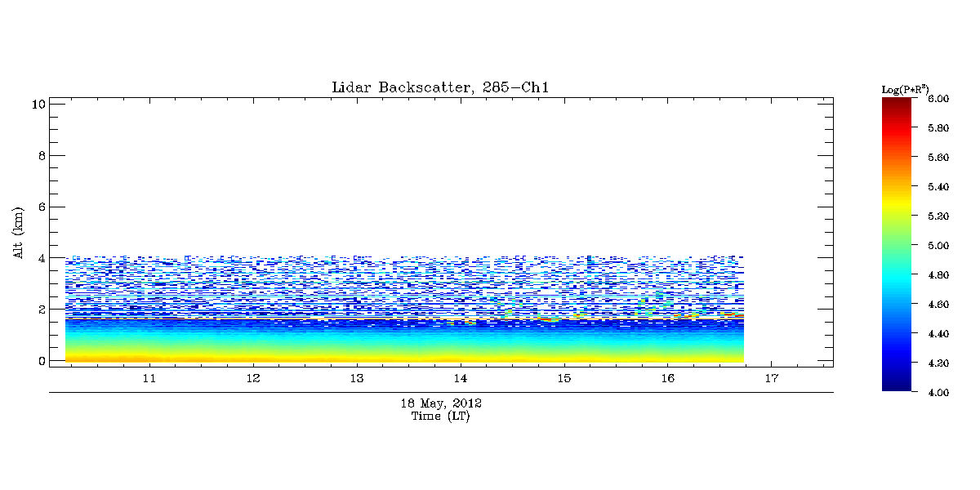980x490 pixels.
Task: Click the yellow near-surface backscatter layer
Action: click(404, 356)
